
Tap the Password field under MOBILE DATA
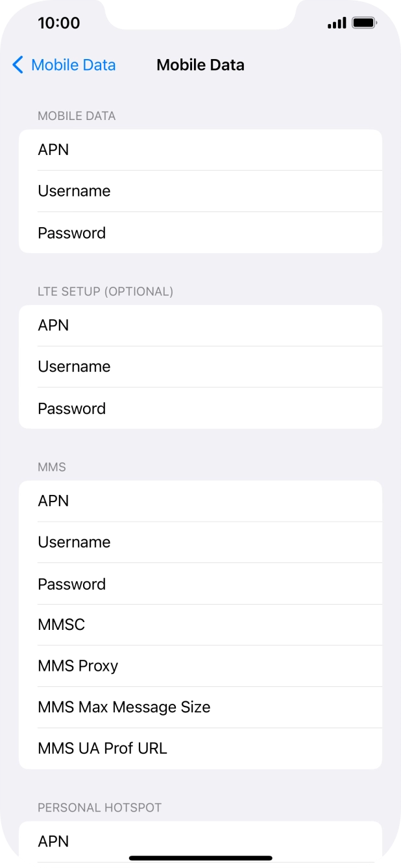point(200,232)
